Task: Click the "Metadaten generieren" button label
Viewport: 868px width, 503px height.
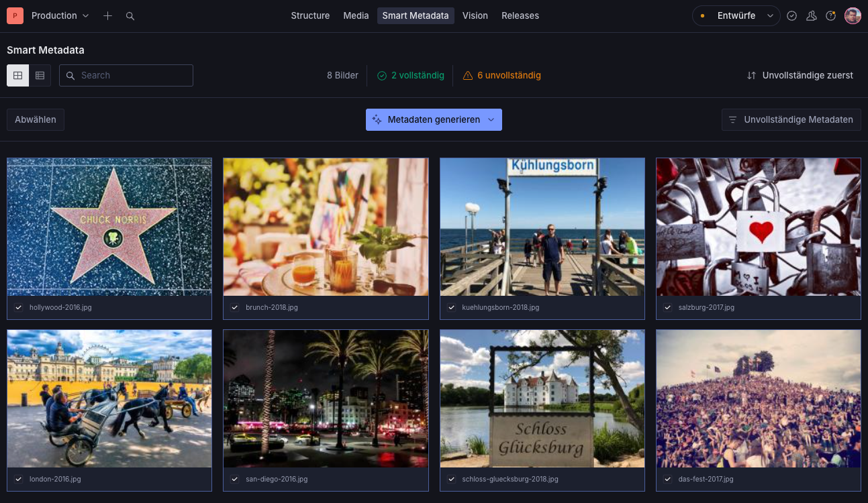Action: [434, 119]
